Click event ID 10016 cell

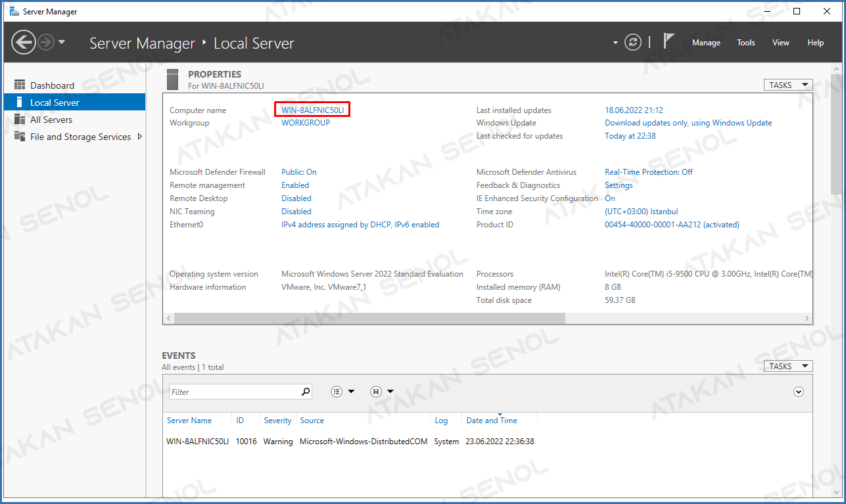click(x=246, y=442)
